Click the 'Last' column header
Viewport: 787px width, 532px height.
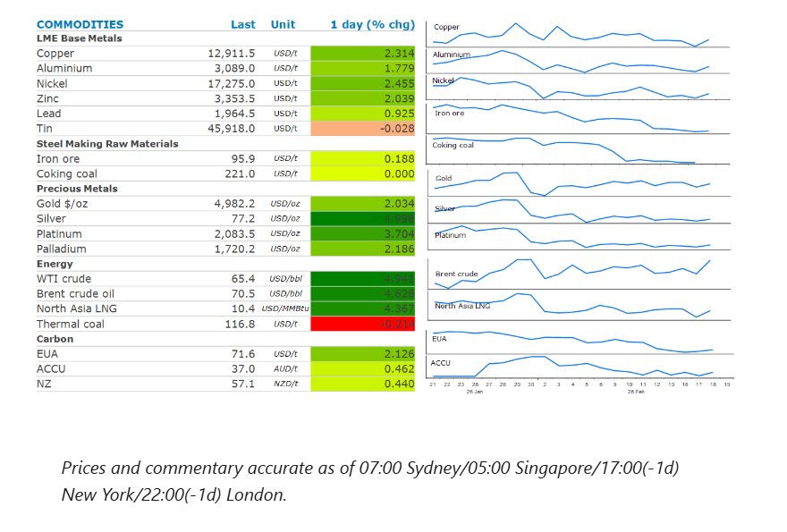point(243,25)
